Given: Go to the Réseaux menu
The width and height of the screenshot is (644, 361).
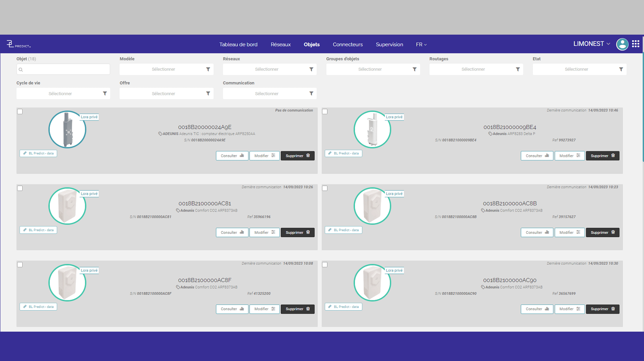Looking at the screenshot, I should (281, 44).
